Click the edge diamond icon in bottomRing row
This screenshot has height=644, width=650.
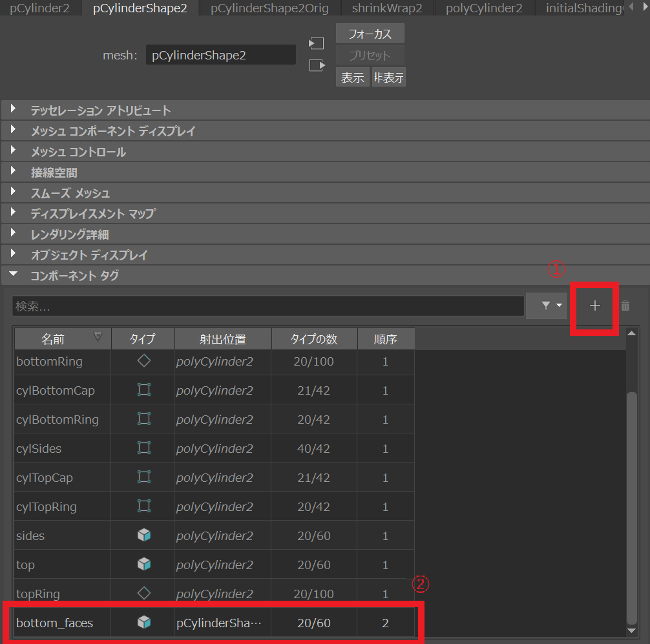point(144,360)
